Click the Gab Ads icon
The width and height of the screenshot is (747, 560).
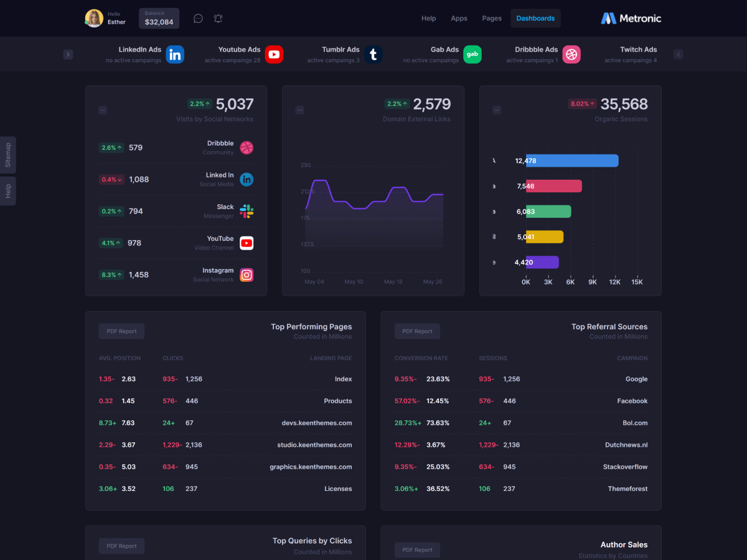[472, 55]
